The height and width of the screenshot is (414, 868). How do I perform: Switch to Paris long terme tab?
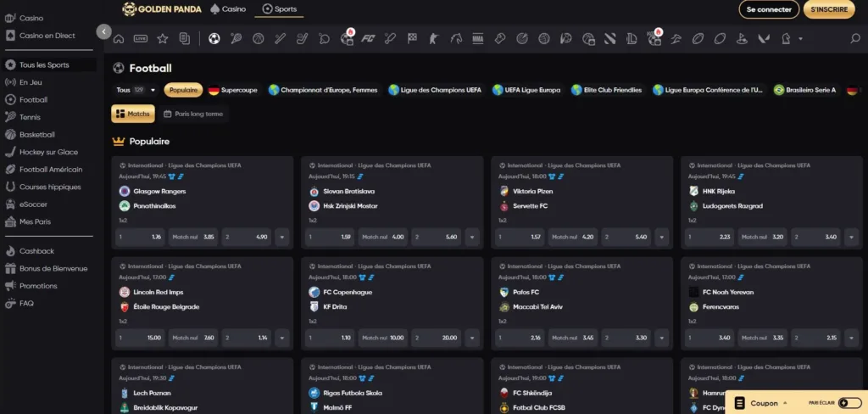click(194, 115)
